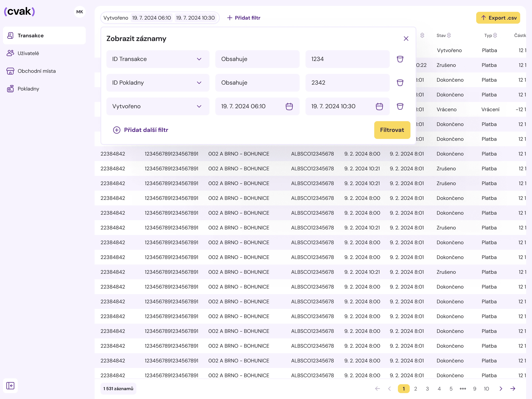The height and width of the screenshot is (399, 532).
Task: Delete the ID Transakce filter row
Action: 400,59
